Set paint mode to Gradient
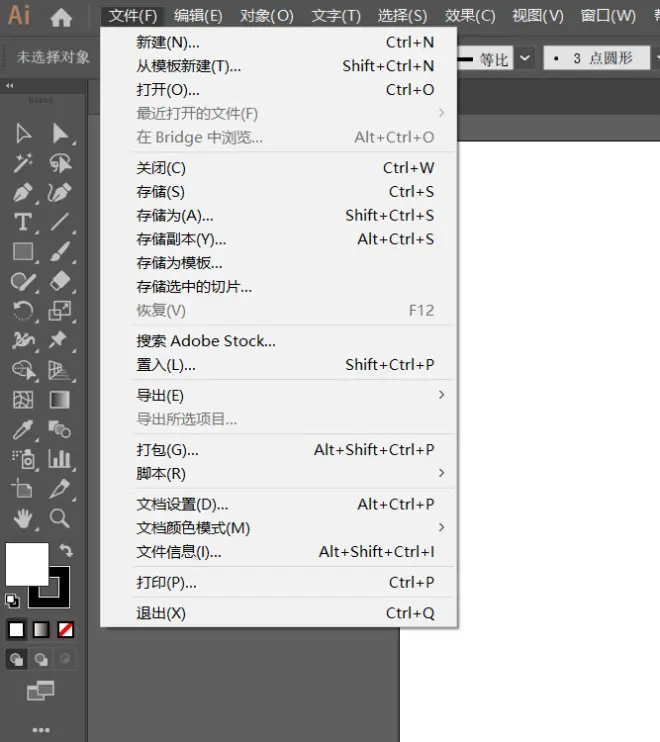Viewport: 660px width, 742px height. click(41, 630)
